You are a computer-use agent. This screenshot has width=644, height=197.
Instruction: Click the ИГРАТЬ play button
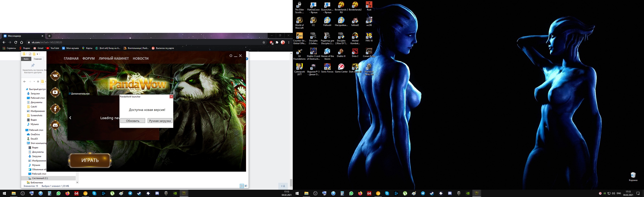pyautogui.click(x=90, y=160)
